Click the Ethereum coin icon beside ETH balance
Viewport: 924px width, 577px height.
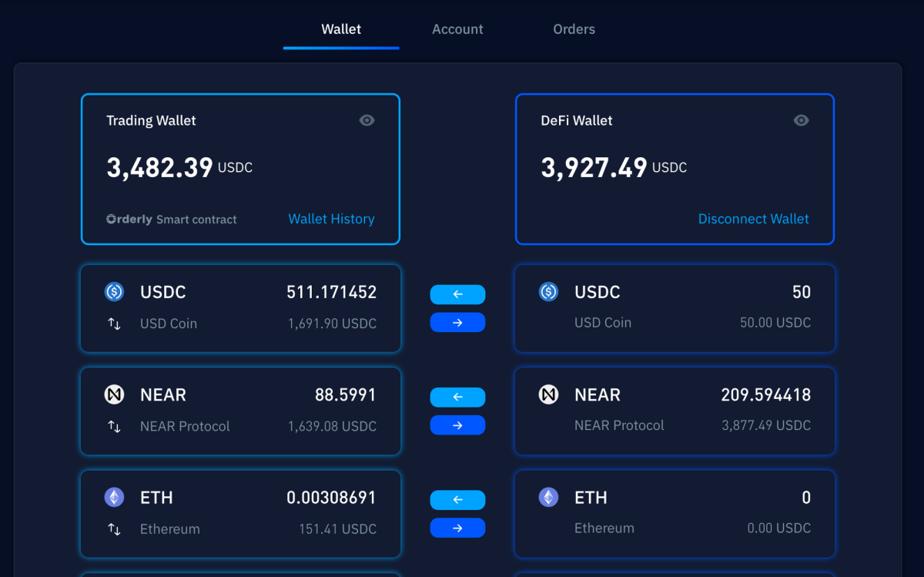coord(114,498)
